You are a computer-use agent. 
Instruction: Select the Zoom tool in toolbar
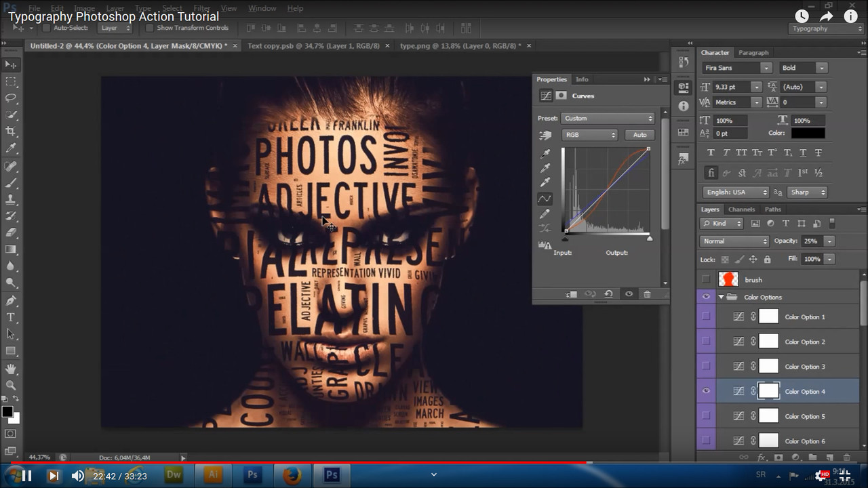click(11, 385)
